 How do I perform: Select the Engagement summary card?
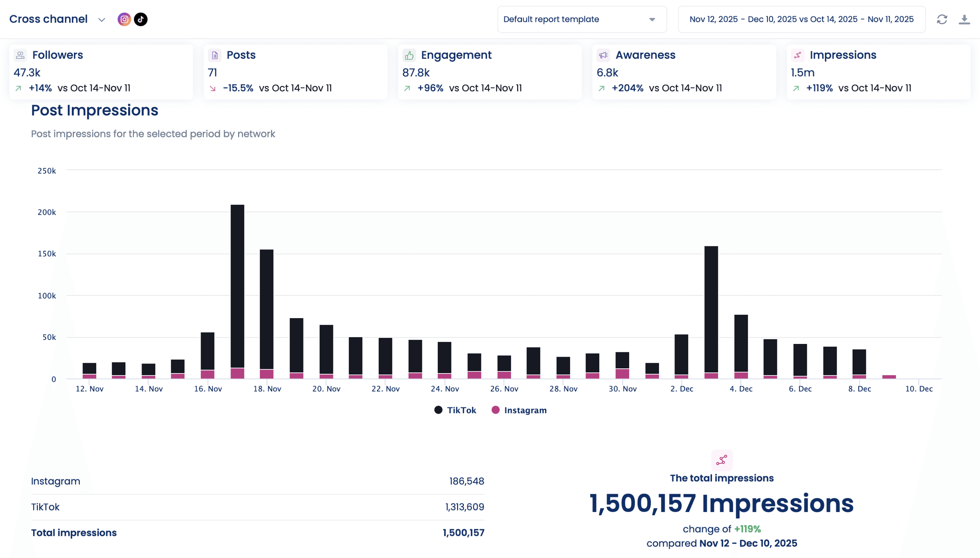(x=489, y=72)
